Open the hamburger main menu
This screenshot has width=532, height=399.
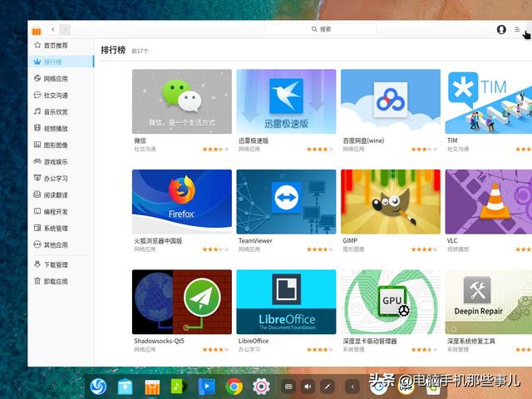pyautogui.click(x=517, y=29)
